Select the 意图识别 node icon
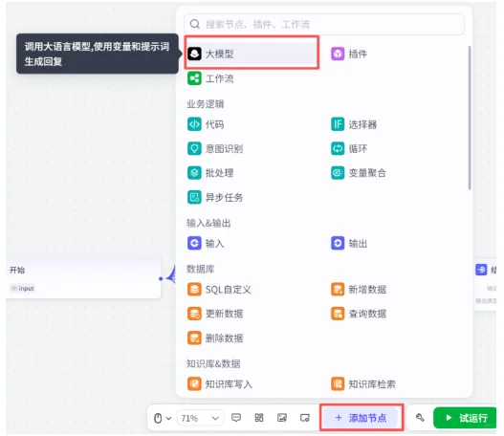Image resolution: width=504 pixels, height=436 pixels. pos(194,148)
